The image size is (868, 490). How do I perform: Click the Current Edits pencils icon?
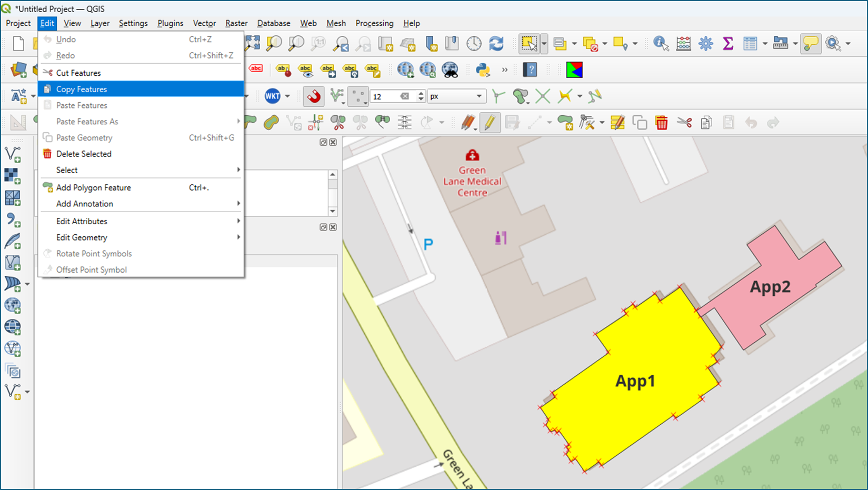[x=468, y=123]
